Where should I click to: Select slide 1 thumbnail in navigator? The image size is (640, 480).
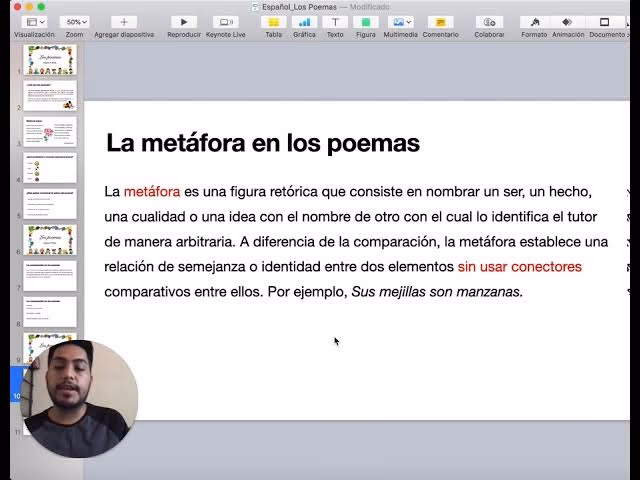[x=50, y=59]
